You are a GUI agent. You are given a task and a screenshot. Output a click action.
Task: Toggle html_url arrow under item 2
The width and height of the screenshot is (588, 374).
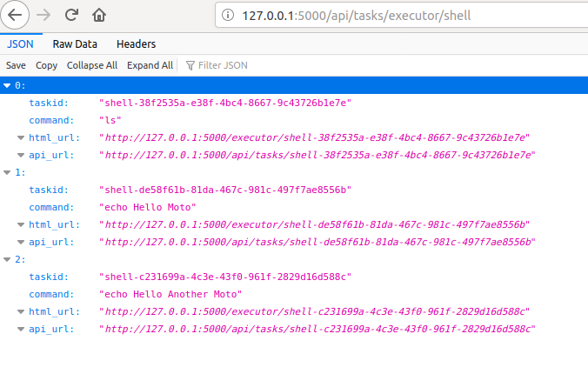click(x=21, y=311)
